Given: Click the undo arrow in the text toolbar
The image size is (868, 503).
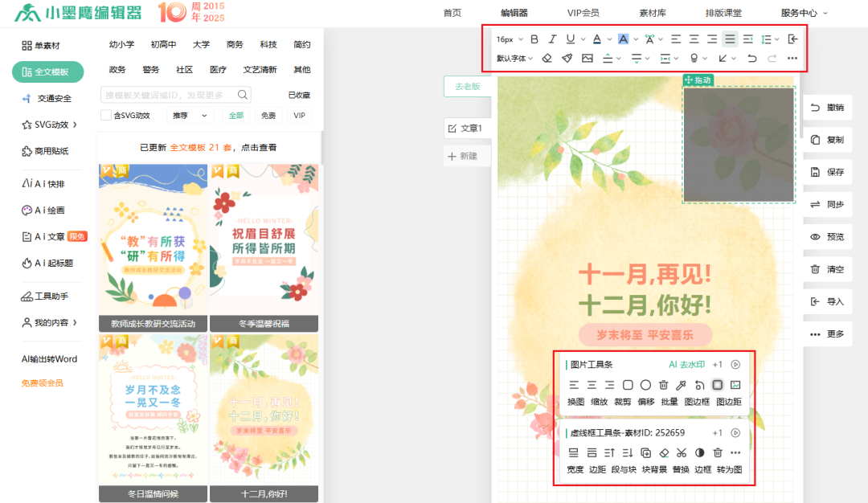Looking at the screenshot, I should click(x=751, y=58).
